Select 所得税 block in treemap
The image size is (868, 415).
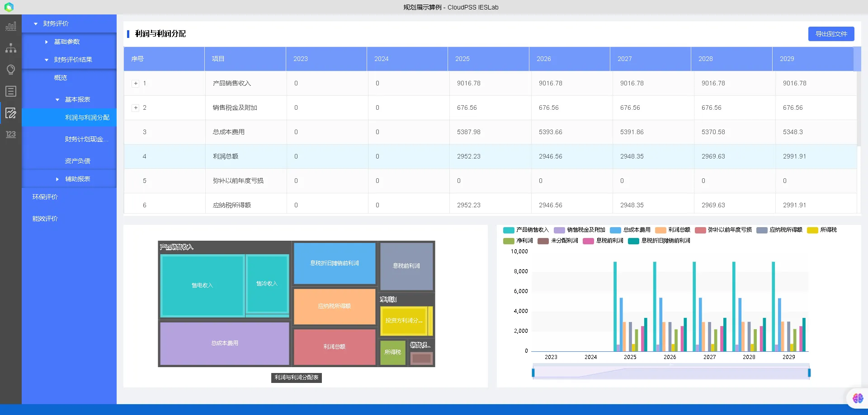[x=393, y=352]
